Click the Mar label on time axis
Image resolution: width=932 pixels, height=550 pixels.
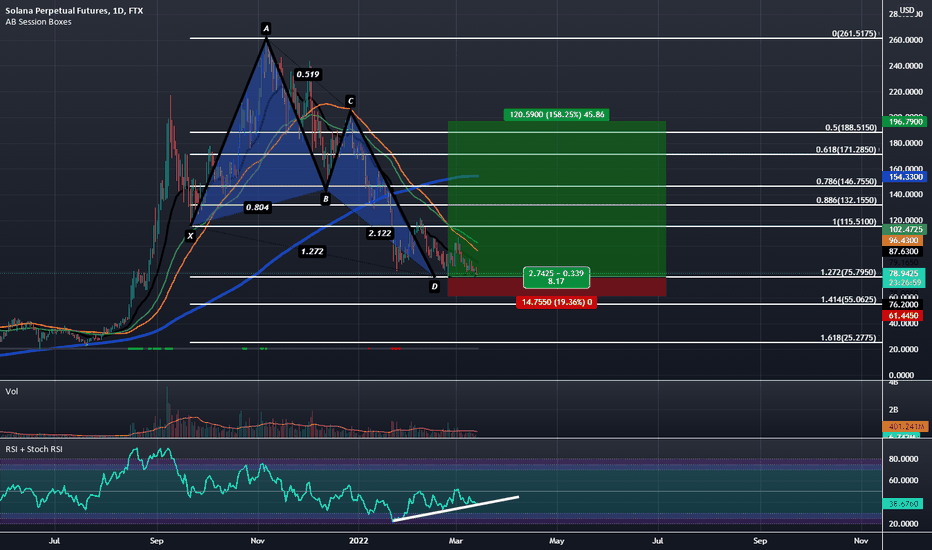tap(456, 540)
